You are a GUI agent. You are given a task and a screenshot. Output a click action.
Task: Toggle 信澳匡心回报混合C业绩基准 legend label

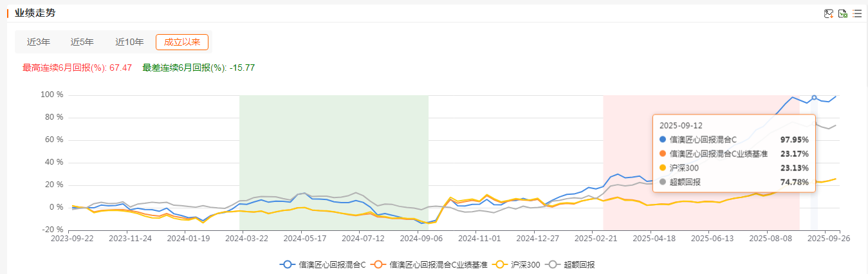[x=438, y=264]
